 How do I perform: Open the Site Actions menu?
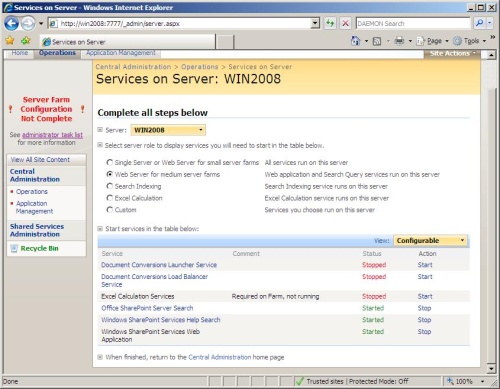[x=452, y=53]
